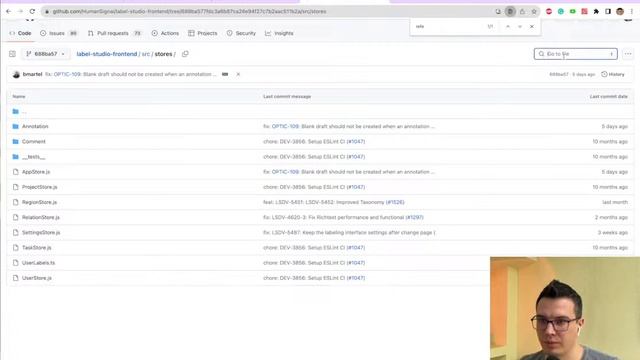Click the Go to file search box
This screenshot has width=640, height=360.
click(x=576, y=54)
